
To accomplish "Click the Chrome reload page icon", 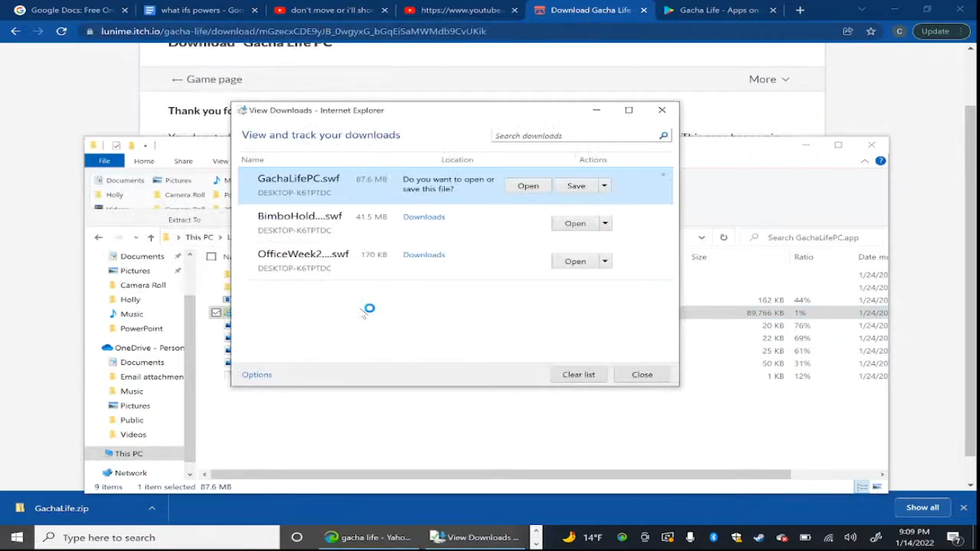I will (61, 31).
